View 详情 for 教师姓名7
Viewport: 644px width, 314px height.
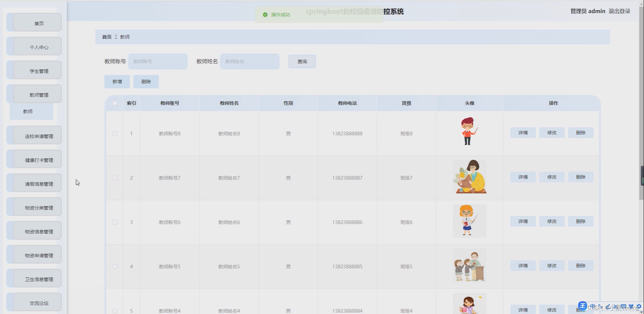coord(523,177)
